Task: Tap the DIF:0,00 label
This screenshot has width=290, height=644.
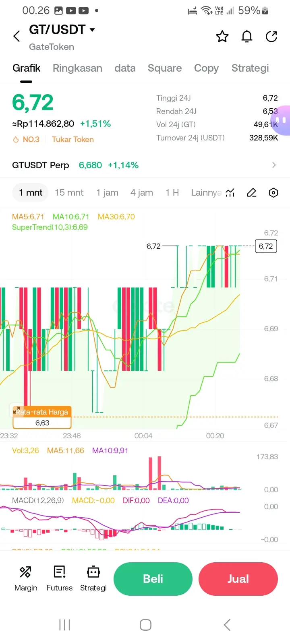Action: point(136,500)
